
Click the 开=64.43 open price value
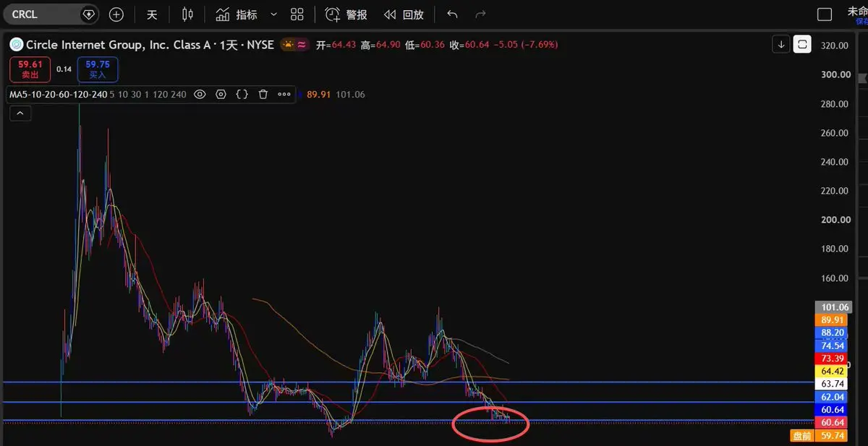pyautogui.click(x=336, y=45)
